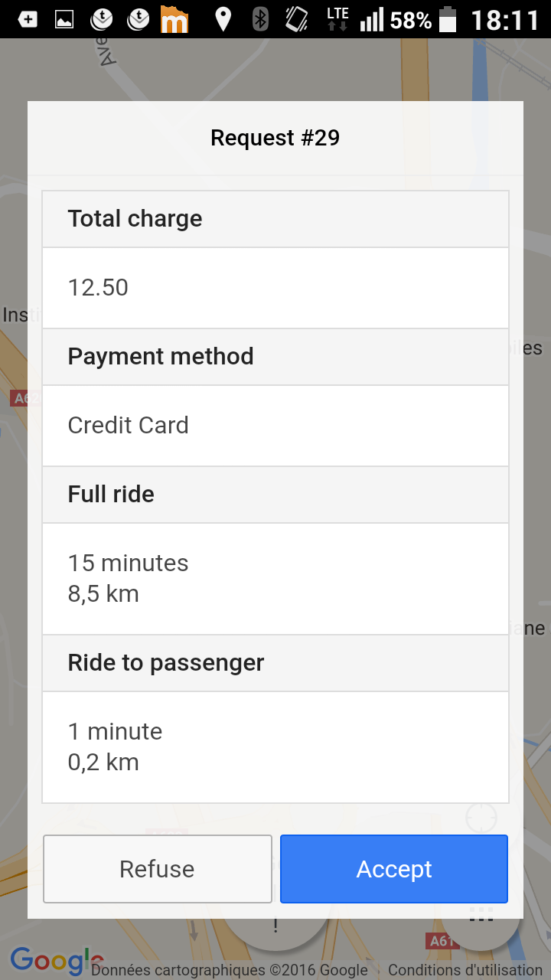The width and height of the screenshot is (551, 980).
Task: Tap the image notification icon in status bar
Action: [64, 20]
